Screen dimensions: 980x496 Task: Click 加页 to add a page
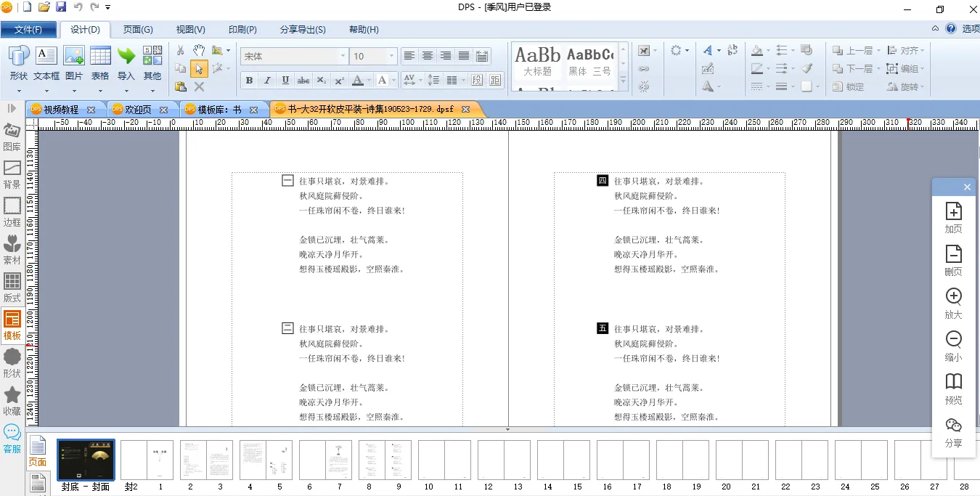tap(953, 218)
